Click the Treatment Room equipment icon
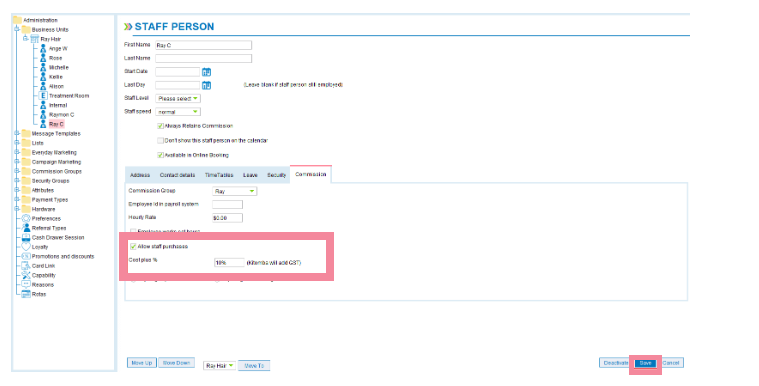The width and height of the screenshot is (759, 386). click(43, 95)
